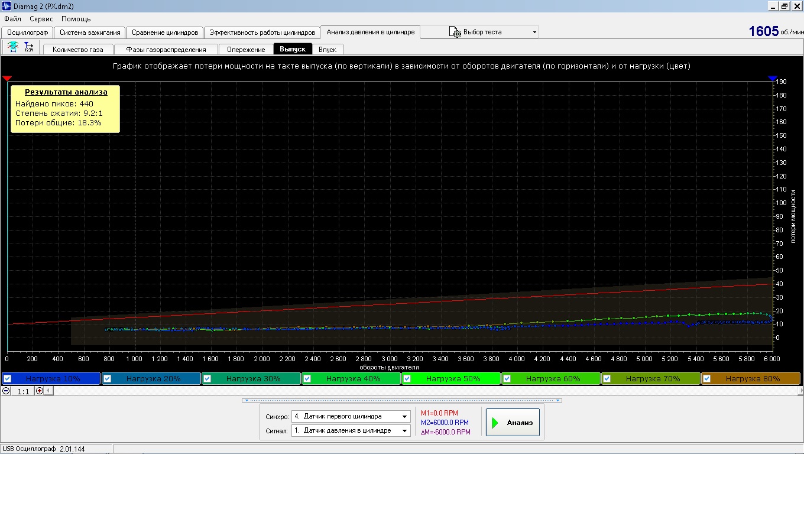Click the zoom out minus icon
Viewport: 804px width, 532px height.
click(x=6, y=391)
